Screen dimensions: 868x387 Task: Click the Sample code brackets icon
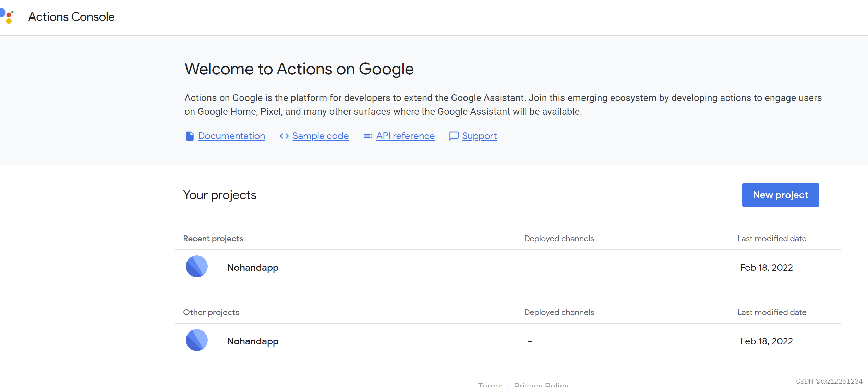284,136
